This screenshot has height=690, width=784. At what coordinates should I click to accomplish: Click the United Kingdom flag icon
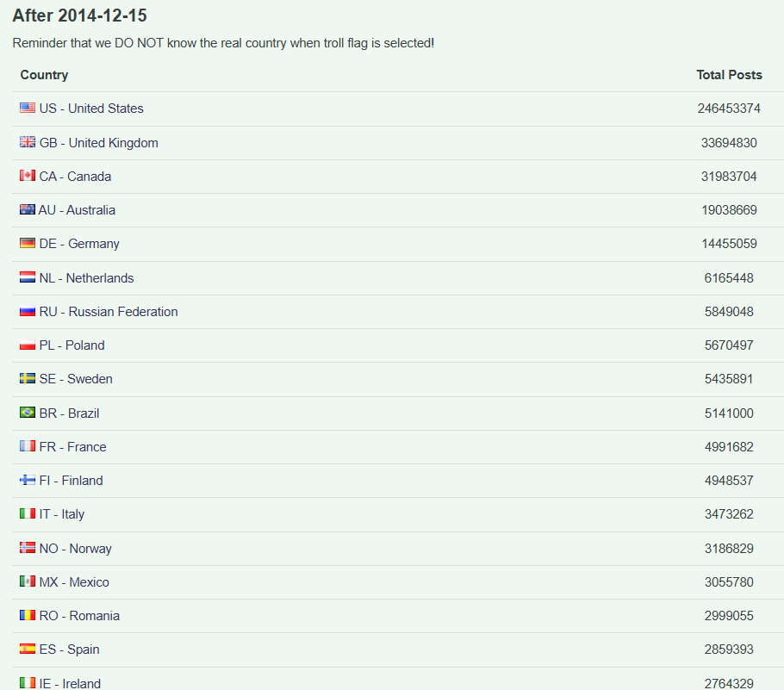(x=28, y=143)
